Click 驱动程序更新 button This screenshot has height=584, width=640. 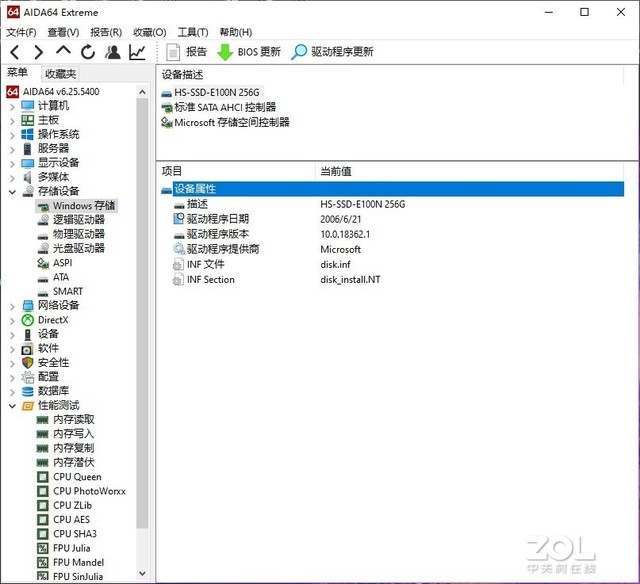coord(333,52)
